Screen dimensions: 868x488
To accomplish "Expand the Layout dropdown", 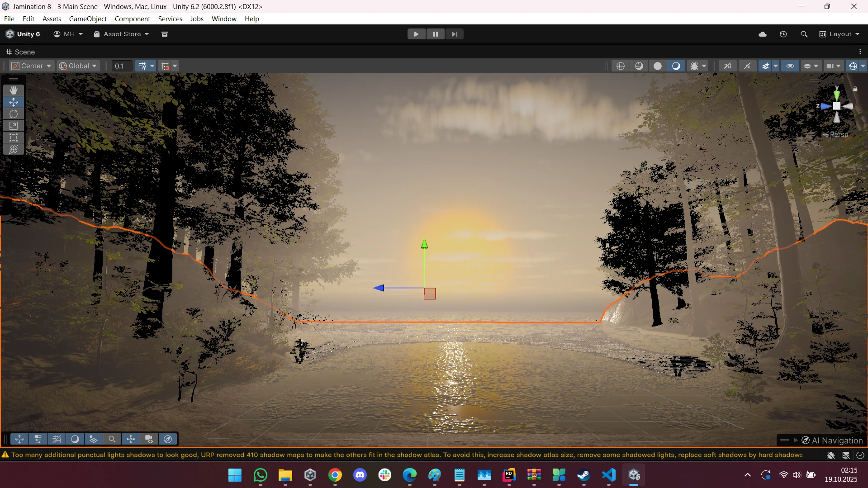I will coord(840,34).
